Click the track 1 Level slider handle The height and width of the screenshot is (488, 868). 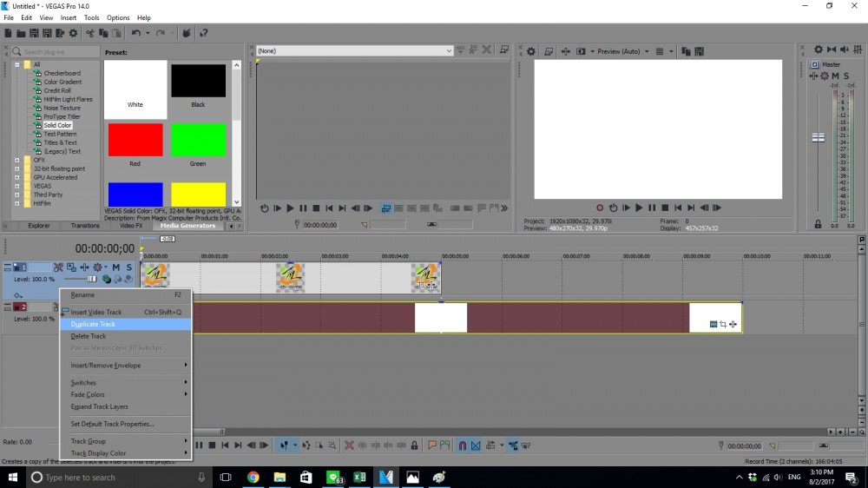tap(91, 280)
